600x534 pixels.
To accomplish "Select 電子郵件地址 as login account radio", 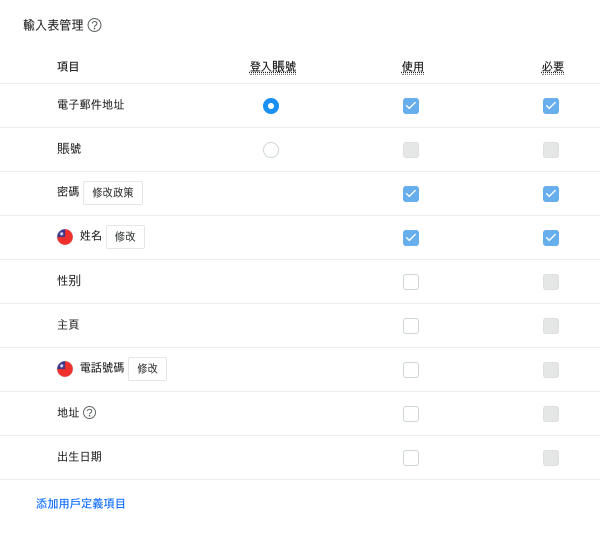I will (x=271, y=106).
